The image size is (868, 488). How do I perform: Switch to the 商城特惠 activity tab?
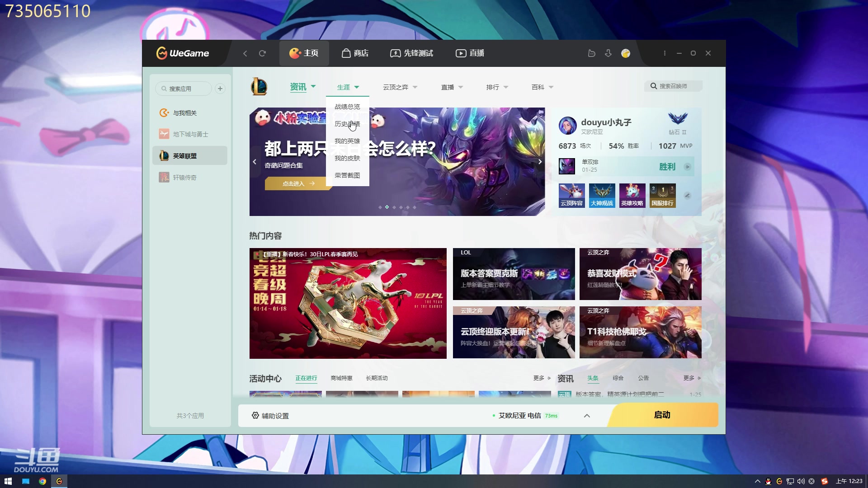click(x=341, y=378)
